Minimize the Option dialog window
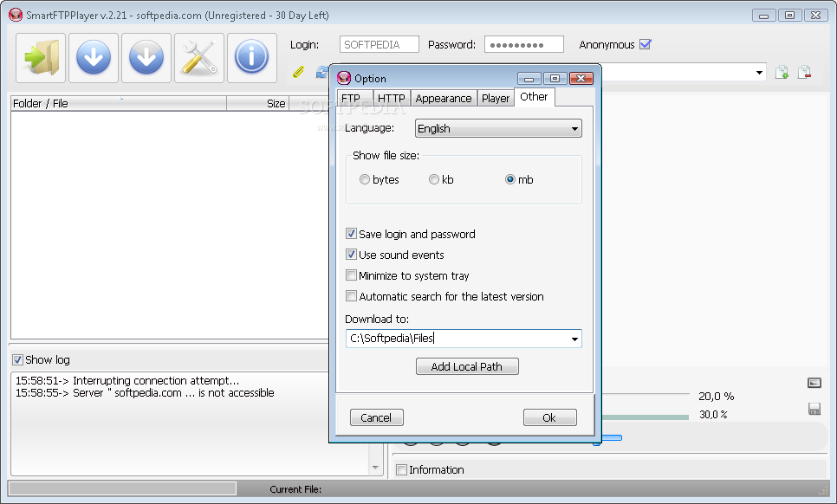Viewport: 837px width, 504px height. point(529,79)
